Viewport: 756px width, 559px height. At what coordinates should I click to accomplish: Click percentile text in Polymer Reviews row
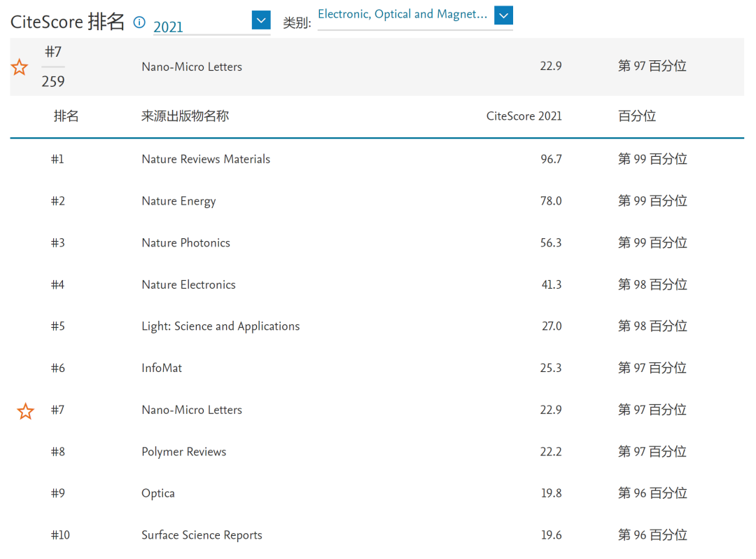(x=652, y=452)
